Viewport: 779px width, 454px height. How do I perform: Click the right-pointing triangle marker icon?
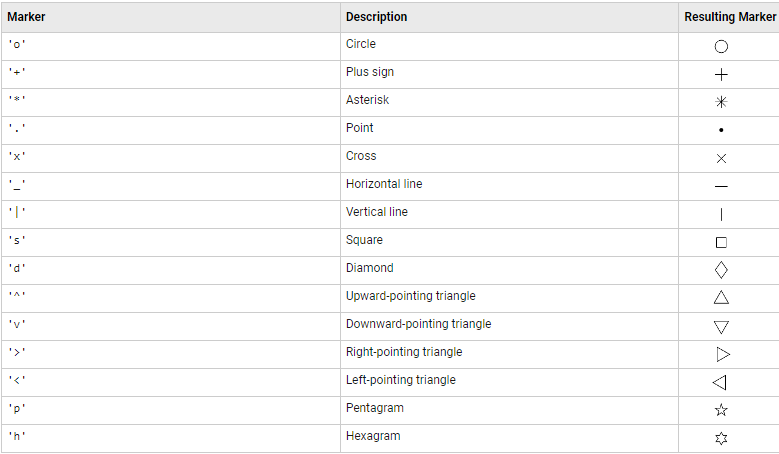[x=723, y=354]
